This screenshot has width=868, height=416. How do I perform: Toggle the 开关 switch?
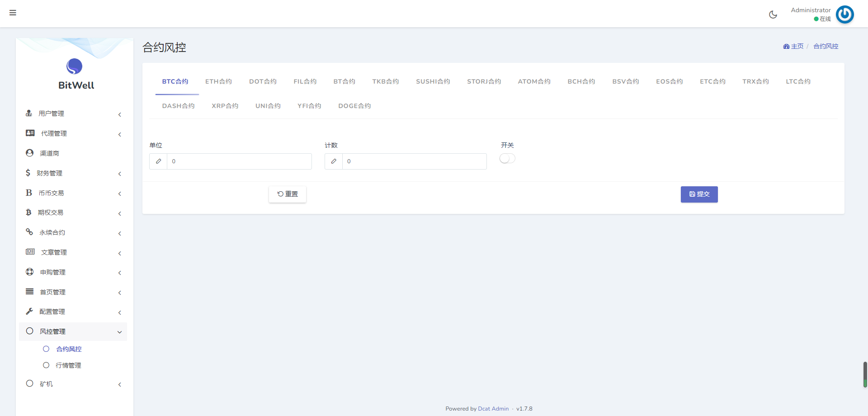[x=507, y=158]
